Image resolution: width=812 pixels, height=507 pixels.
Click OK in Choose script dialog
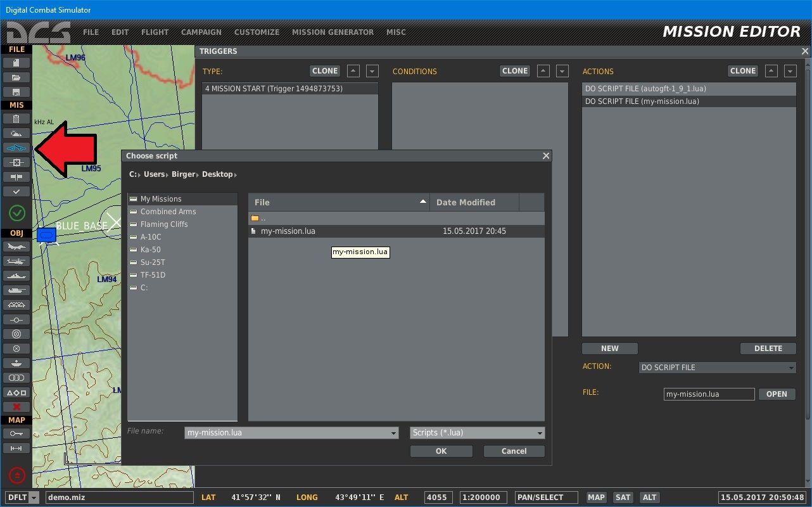441,451
